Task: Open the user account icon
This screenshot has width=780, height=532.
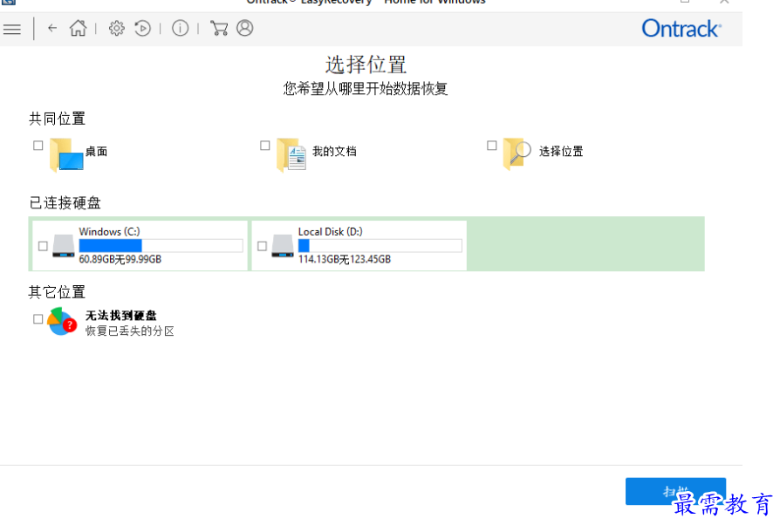Action: 245,28
